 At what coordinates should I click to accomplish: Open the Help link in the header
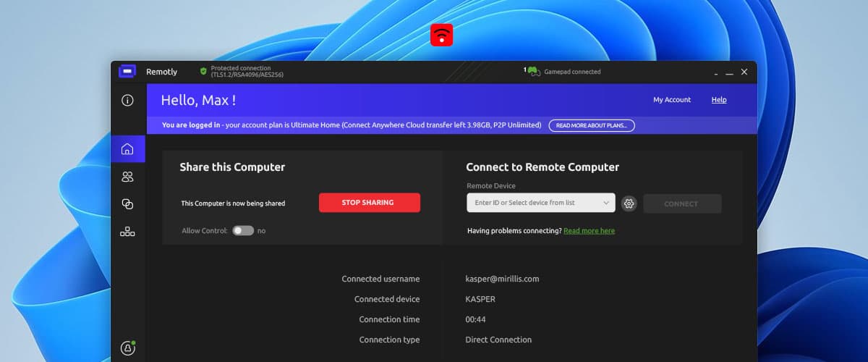(x=719, y=100)
